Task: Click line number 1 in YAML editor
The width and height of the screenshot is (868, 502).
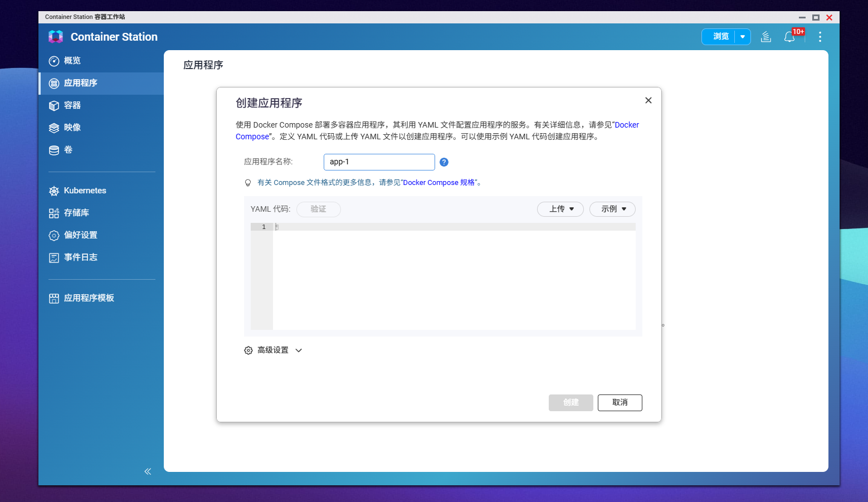Action: 264,227
